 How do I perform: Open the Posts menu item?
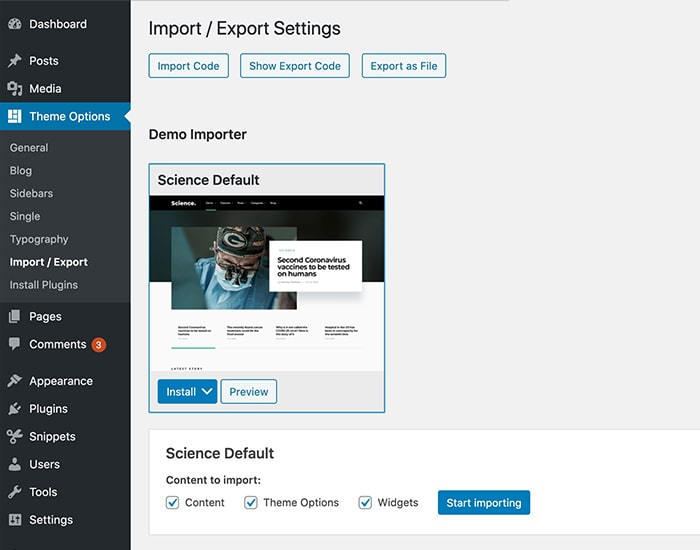click(65, 61)
